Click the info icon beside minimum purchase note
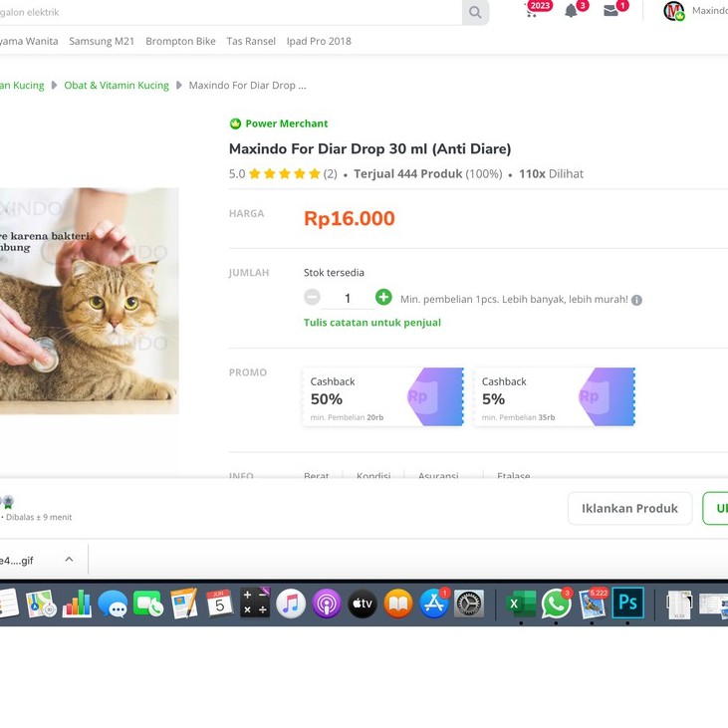The image size is (728, 728). click(x=636, y=300)
